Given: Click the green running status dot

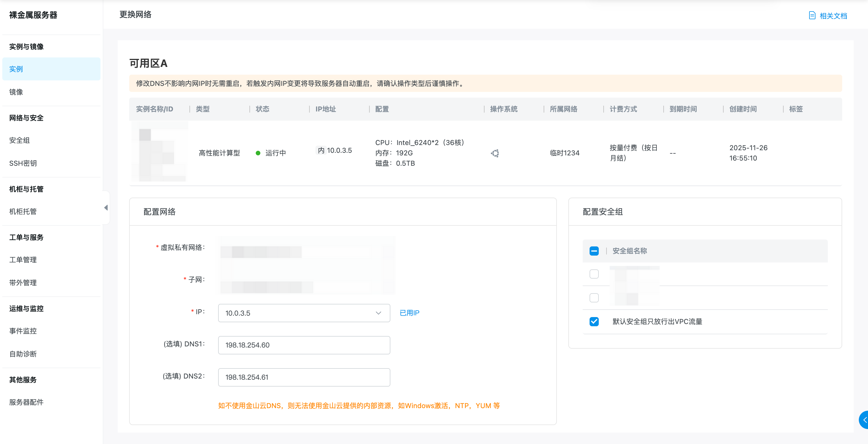Looking at the screenshot, I should (258, 153).
